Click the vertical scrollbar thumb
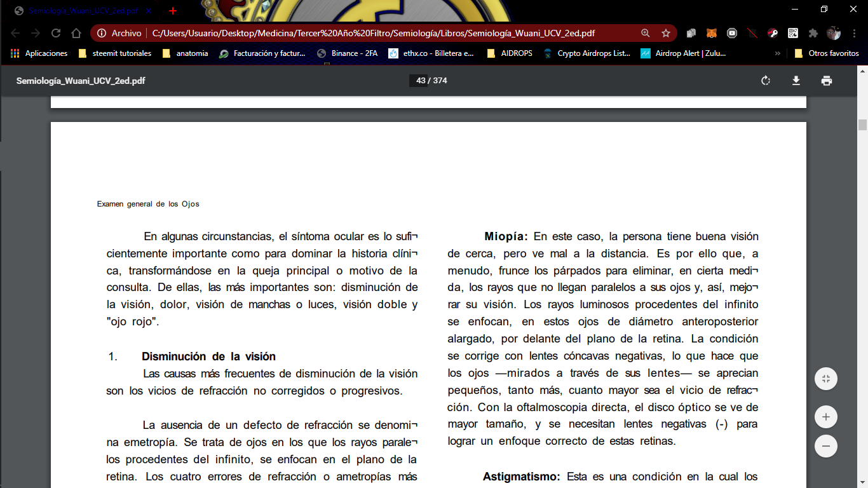 pyautogui.click(x=862, y=125)
